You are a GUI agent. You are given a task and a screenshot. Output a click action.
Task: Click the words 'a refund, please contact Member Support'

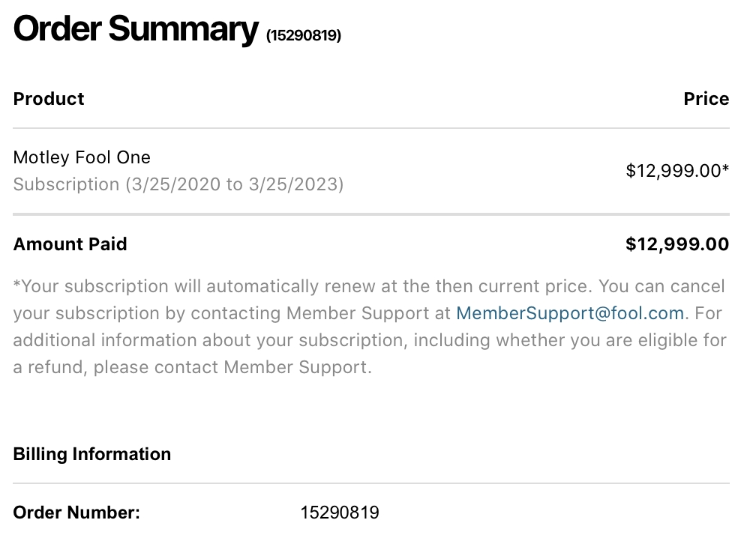[x=191, y=367]
